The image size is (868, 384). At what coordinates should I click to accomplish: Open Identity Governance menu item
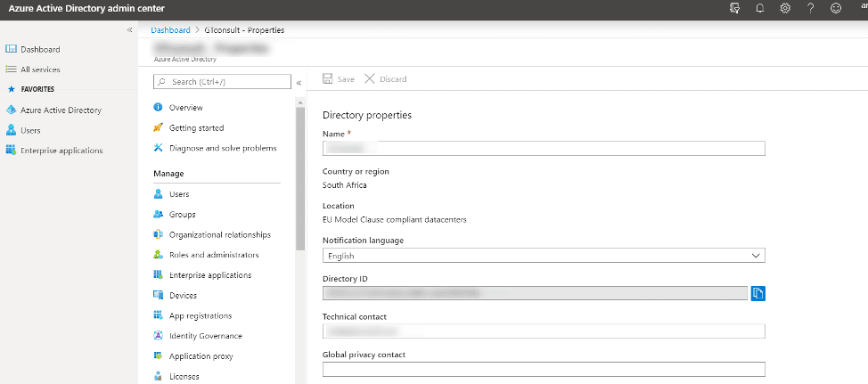205,336
